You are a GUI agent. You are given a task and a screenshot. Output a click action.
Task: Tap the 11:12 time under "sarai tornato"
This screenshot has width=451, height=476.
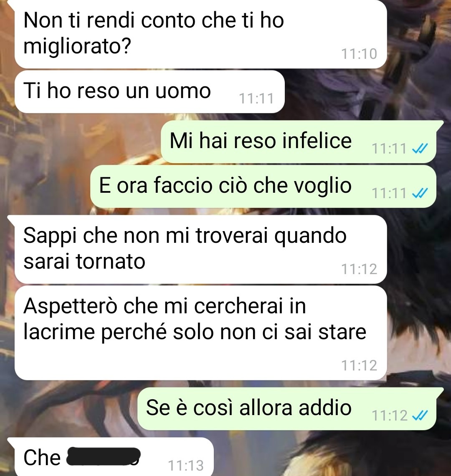(x=359, y=269)
